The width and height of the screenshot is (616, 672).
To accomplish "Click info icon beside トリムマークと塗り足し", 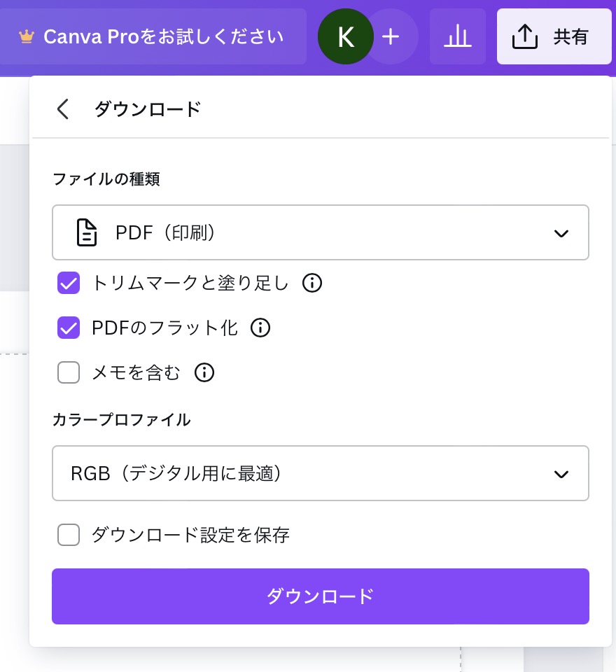I will pos(312,283).
